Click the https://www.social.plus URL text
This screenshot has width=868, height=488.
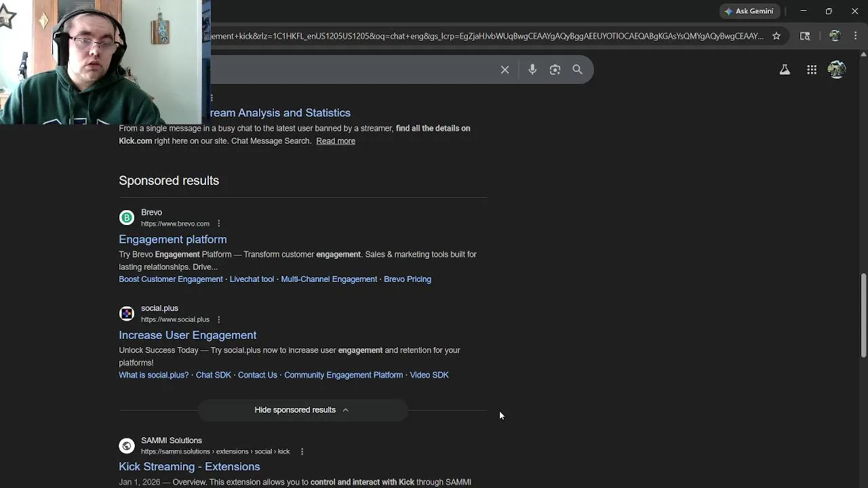click(x=175, y=319)
